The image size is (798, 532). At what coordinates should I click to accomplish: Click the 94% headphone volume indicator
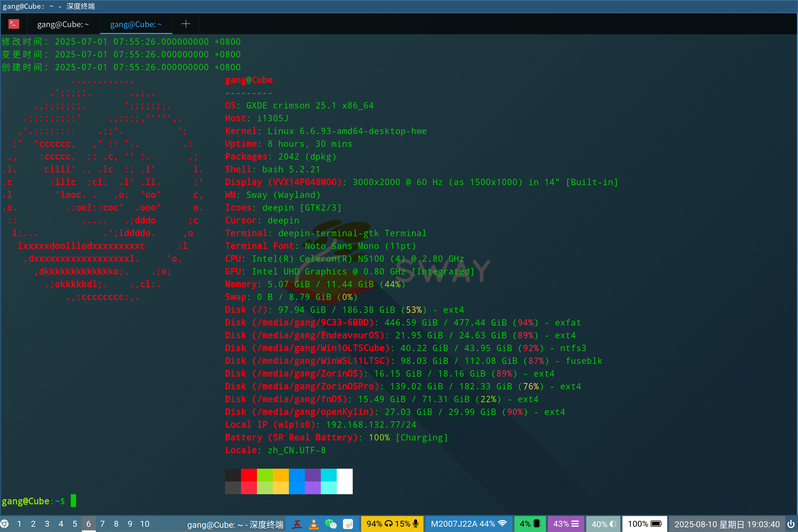[380, 524]
